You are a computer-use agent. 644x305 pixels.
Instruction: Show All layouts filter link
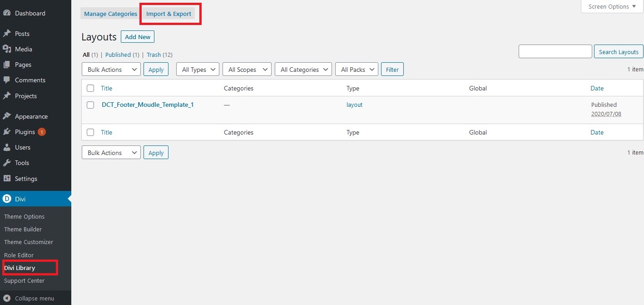tap(86, 55)
